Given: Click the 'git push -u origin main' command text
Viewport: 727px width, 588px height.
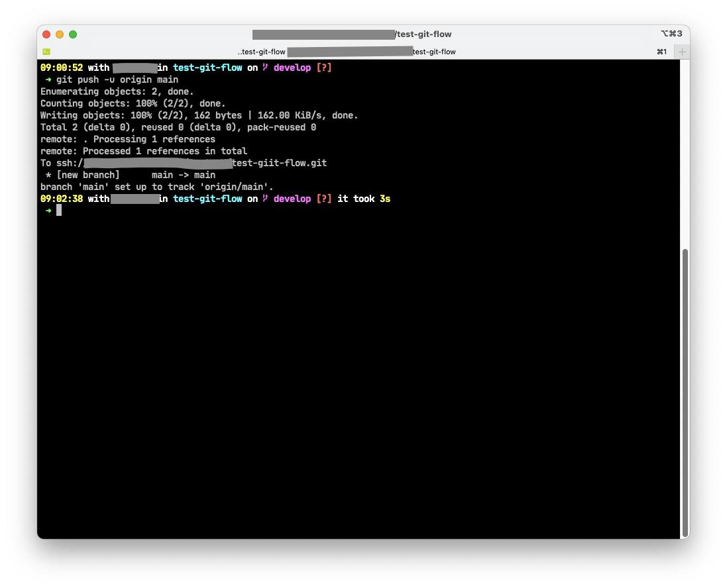Looking at the screenshot, I should pos(117,79).
